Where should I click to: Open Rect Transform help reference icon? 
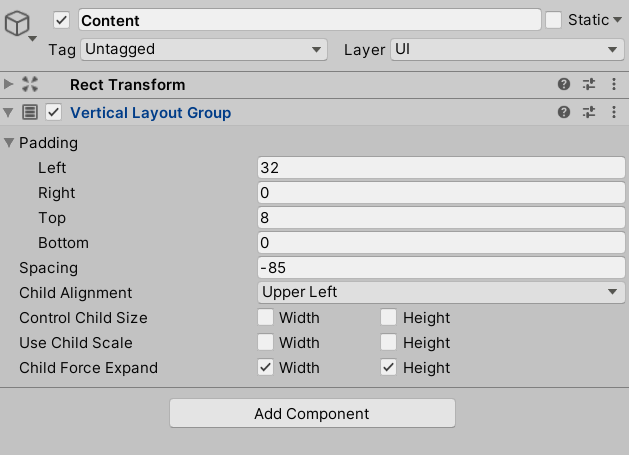[564, 85]
